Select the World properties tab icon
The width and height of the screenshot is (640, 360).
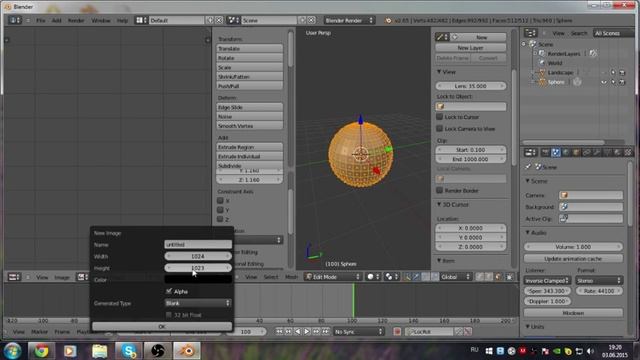coord(566,152)
